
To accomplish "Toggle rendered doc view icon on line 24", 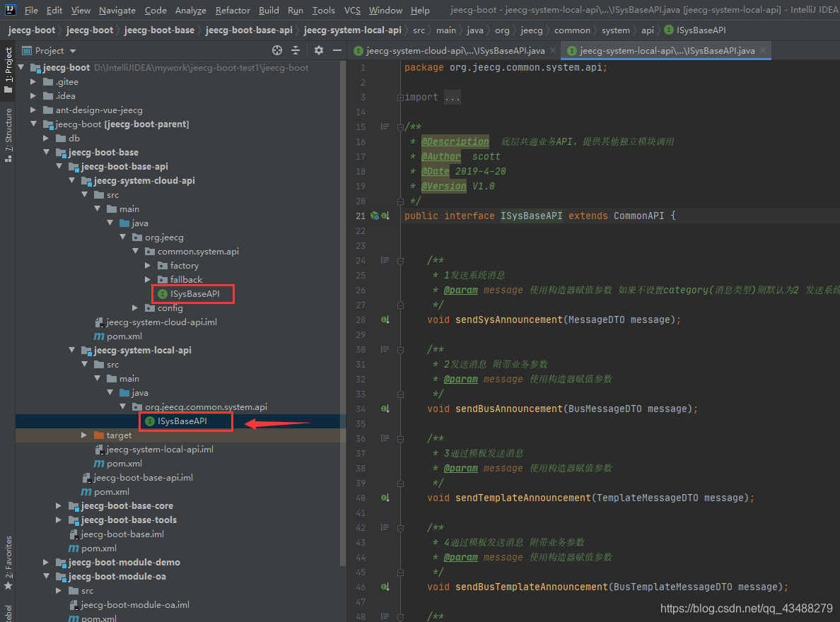I will tap(385, 260).
